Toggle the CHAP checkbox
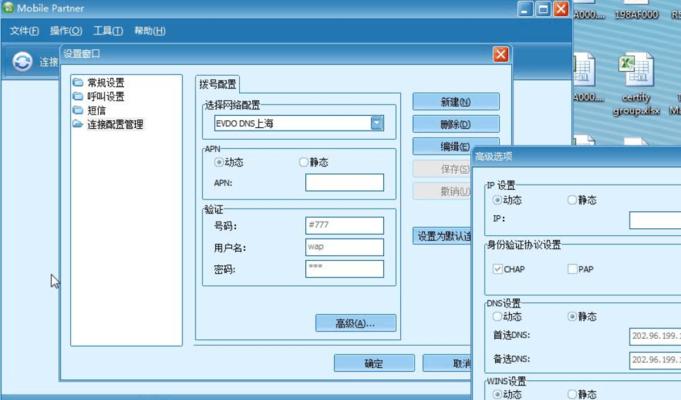 pyautogui.click(x=498, y=269)
